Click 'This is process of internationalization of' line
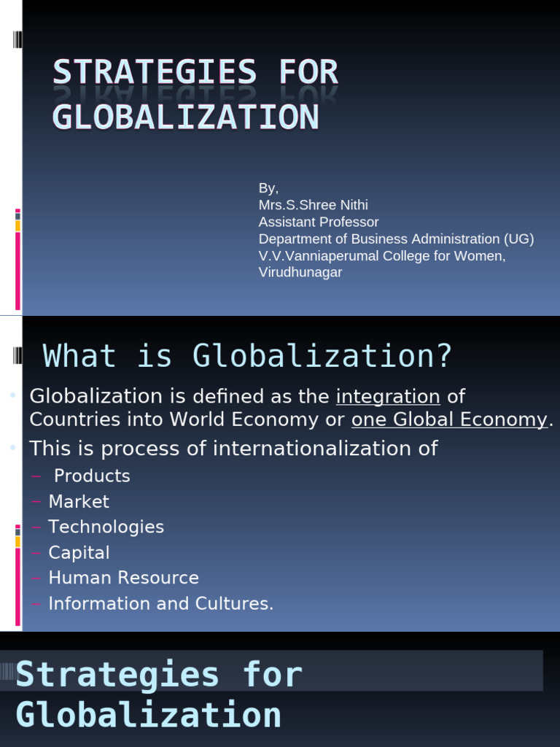This screenshot has height=747, width=560. click(x=233, y=449)
